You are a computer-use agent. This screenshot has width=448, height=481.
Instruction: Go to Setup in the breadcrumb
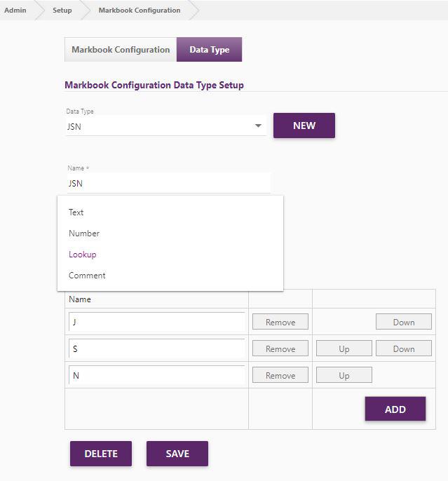coord(62,10)
